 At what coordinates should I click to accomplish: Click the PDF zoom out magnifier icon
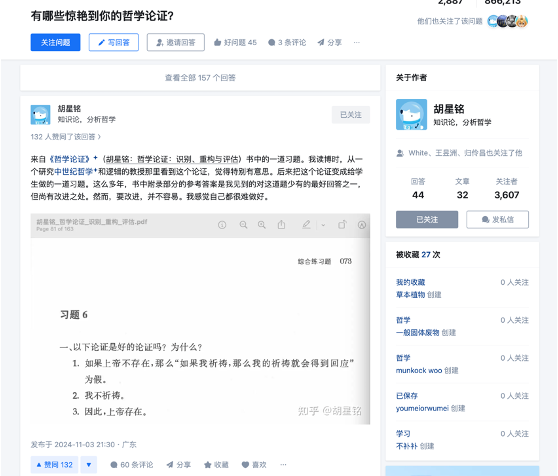(243, 225)
